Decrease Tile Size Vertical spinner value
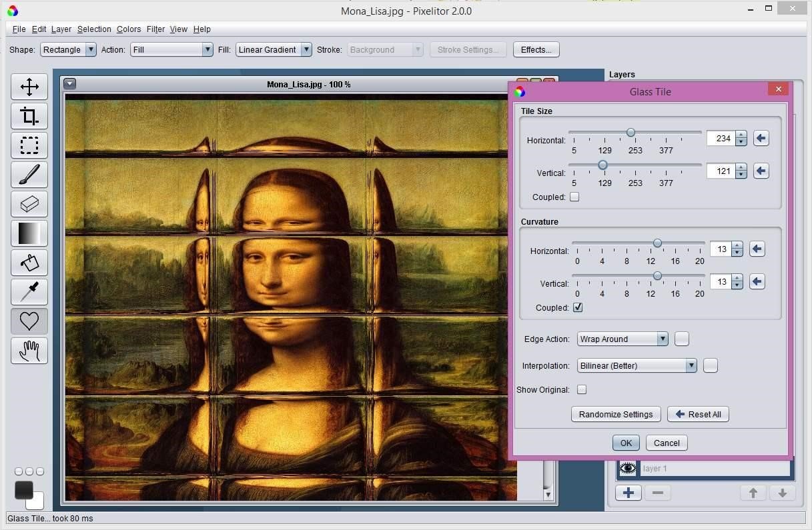This screenshot has height=530, width=812. (x=741, y=175)
